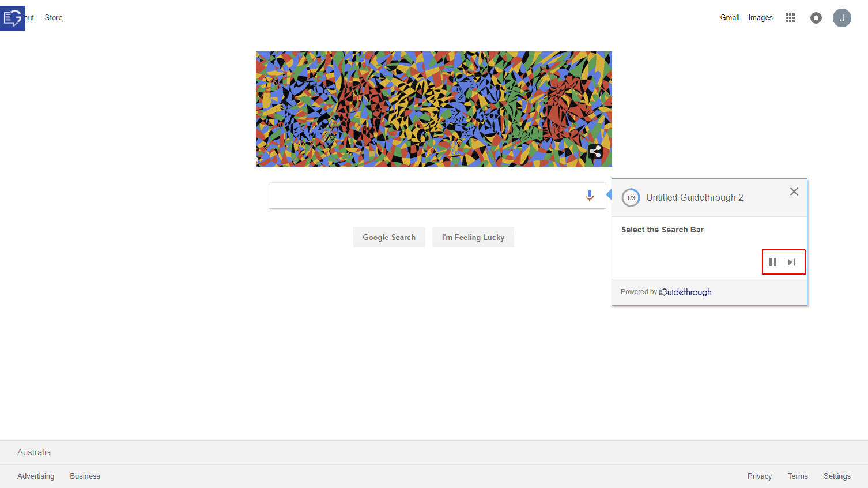Go to the Store link
The height and width of the screenshot is (488, 868).
point(54,18)
